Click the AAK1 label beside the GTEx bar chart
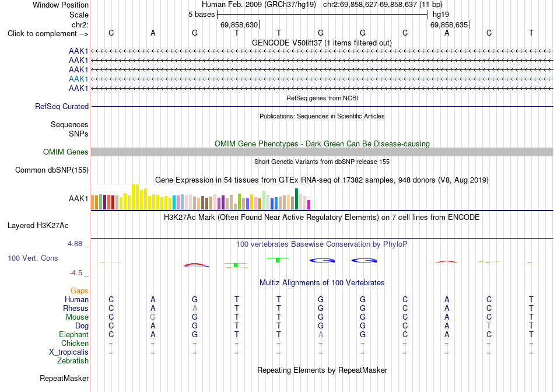This screenshot has width=554, height=392. pos(79,199)
